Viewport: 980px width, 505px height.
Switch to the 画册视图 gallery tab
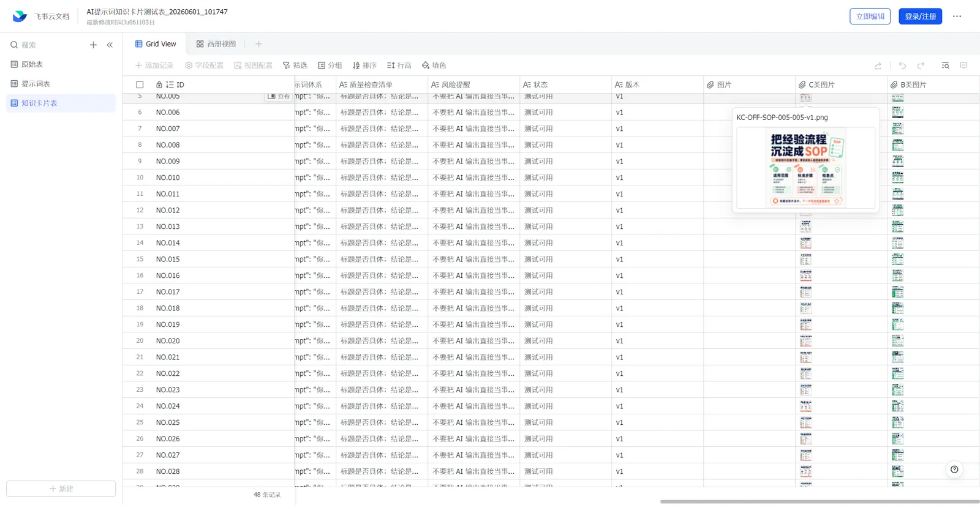click(x=216, y=44)
